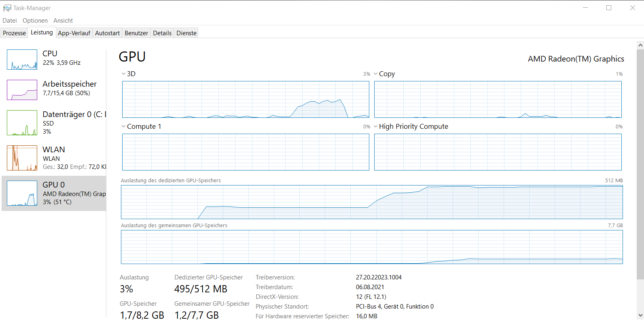Open the Ansicht menu
Image resolution: width=644 pixels, height=326 pixels.
(63, 21)
